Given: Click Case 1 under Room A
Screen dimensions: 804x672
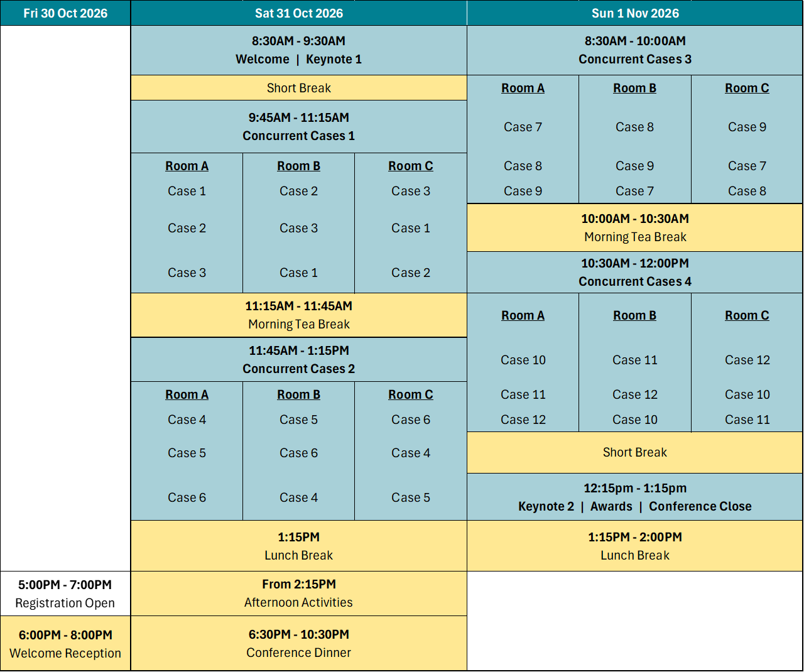Looking at the screenshot, I should 187,191.
